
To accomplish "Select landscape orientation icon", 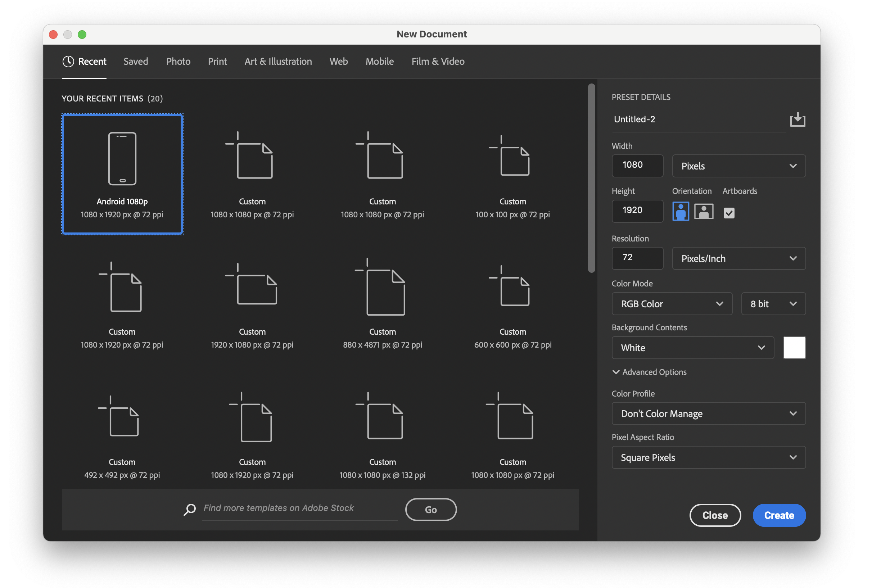I will pyautogui.click(x=703, y=212).
